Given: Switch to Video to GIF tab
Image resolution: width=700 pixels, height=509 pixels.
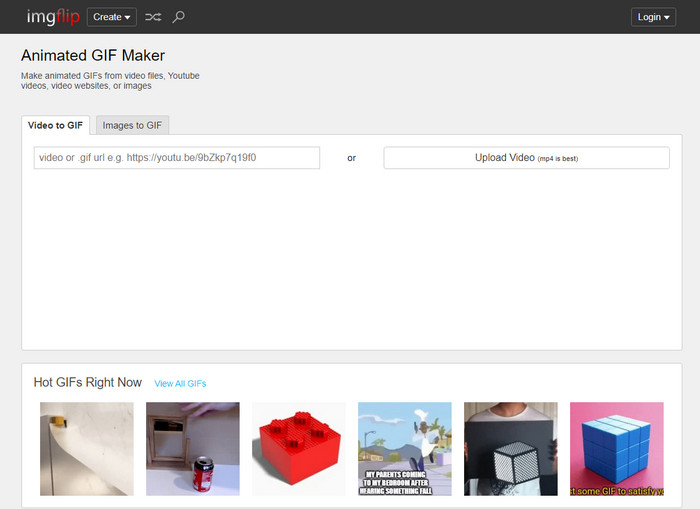Looking at the screenshot, I should [x=55, y=125].
